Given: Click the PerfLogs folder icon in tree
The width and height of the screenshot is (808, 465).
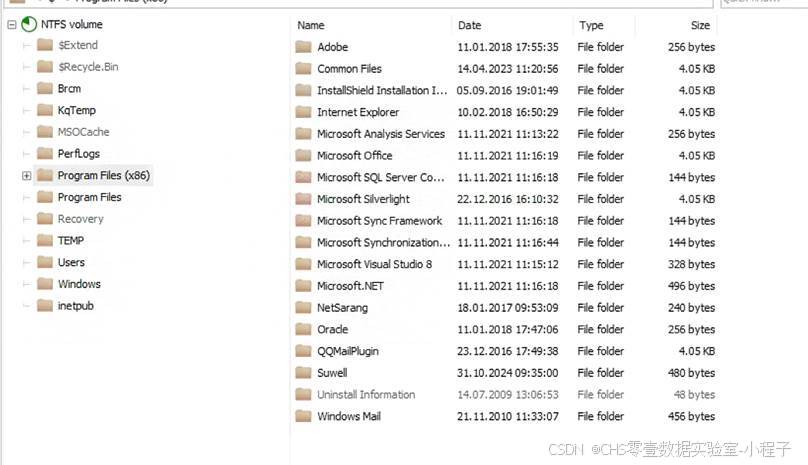Looking at the screenshot, I should tap(45, 153).
